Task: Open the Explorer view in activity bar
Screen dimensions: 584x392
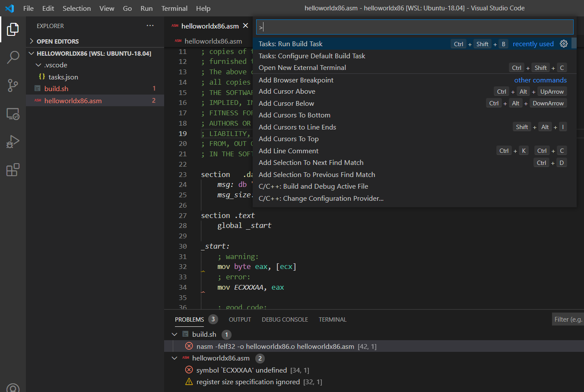Action: 13,29
